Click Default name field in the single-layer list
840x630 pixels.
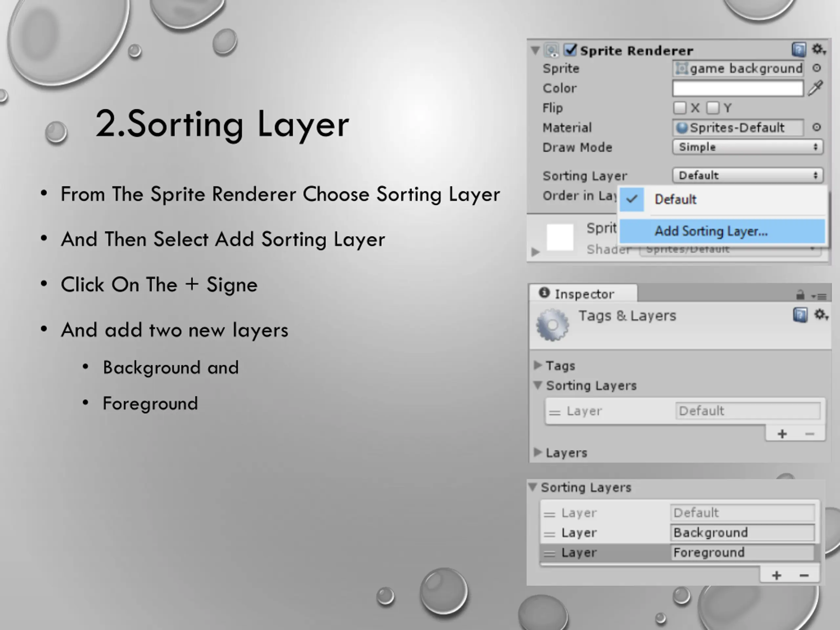(x=747, y=411)
